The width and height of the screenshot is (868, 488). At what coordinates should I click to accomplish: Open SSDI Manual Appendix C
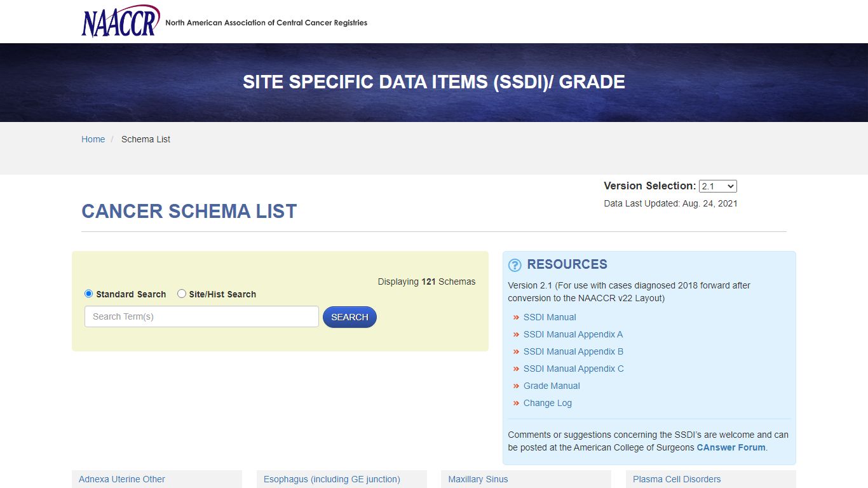[x=574, y=369]
